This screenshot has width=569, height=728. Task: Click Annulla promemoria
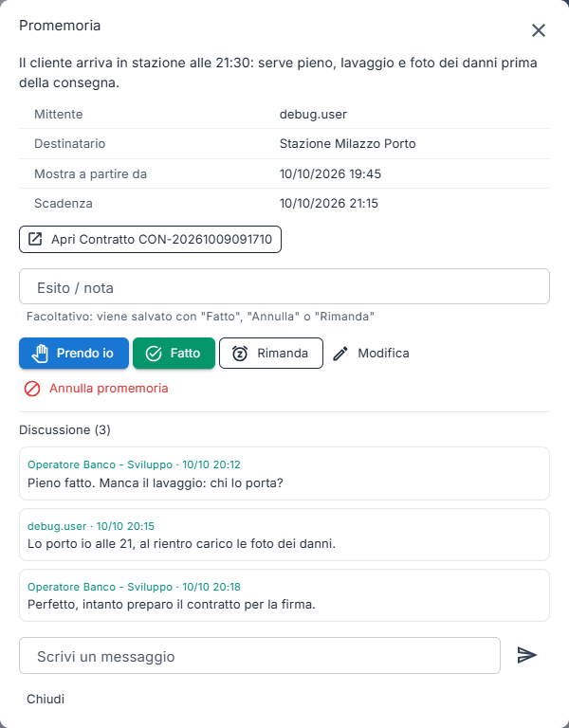[x=96, y=389]
